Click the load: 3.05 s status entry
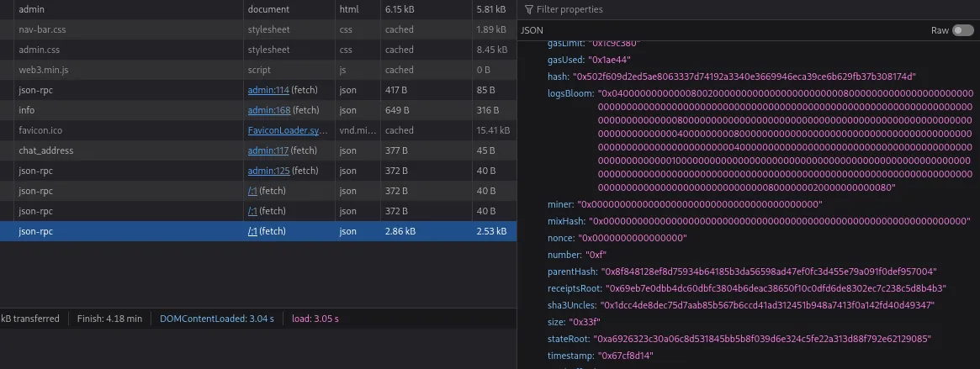 coord(315,319)
